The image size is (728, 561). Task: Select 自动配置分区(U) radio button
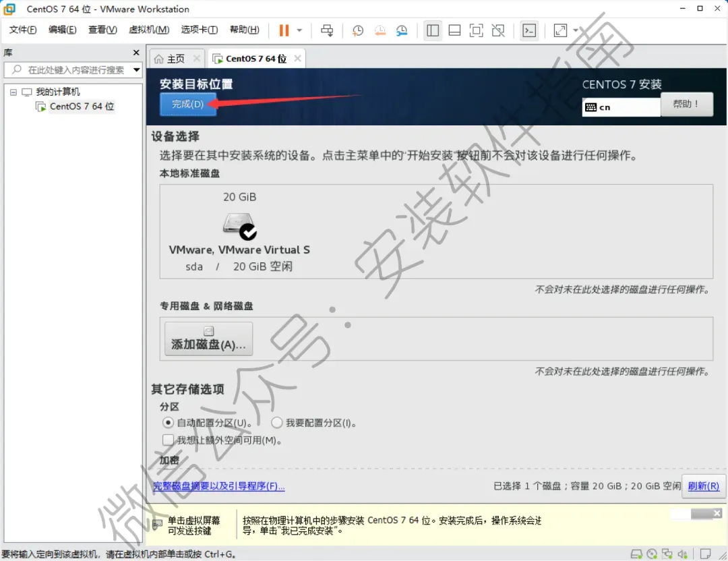pyautogui.click(x=168, y=423)
